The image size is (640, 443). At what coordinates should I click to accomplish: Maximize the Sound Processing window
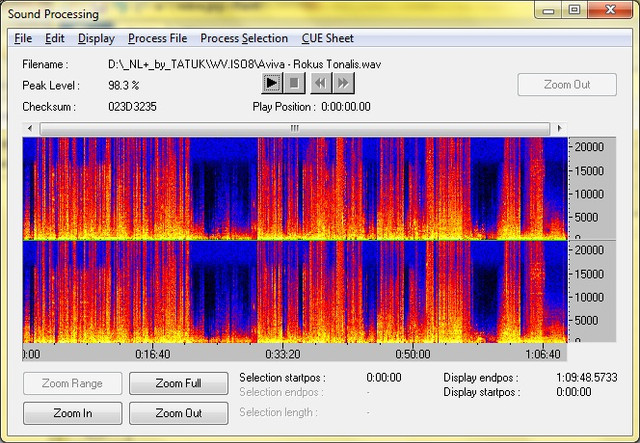(x=575, y=10)
